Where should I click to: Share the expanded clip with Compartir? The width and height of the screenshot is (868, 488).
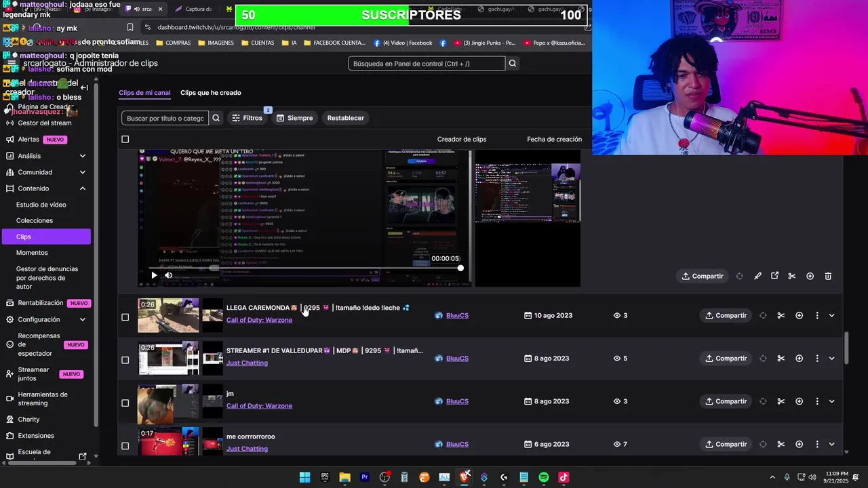(x=703, y=276)
